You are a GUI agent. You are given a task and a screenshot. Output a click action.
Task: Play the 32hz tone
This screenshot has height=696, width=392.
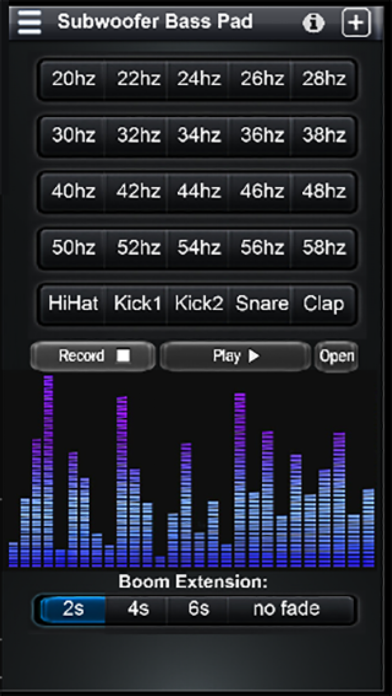[x=136, y=135]
